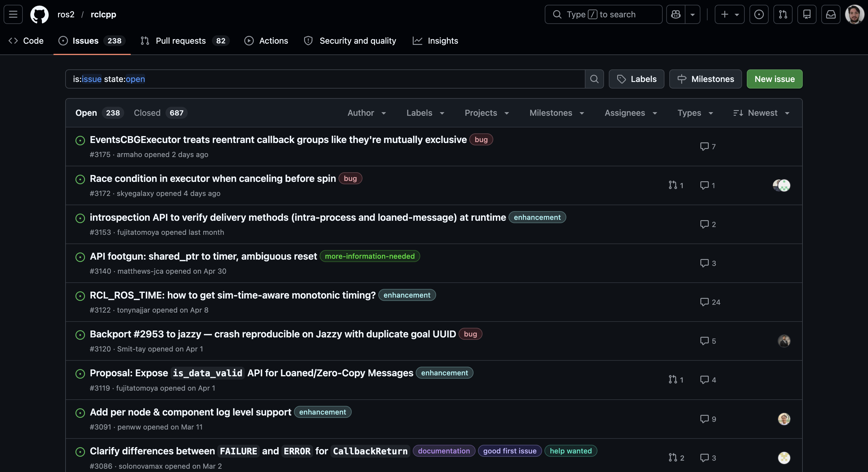Open comments icon for issue #3175
Viewport: 868px width, 472px height.
click(708, 147)
